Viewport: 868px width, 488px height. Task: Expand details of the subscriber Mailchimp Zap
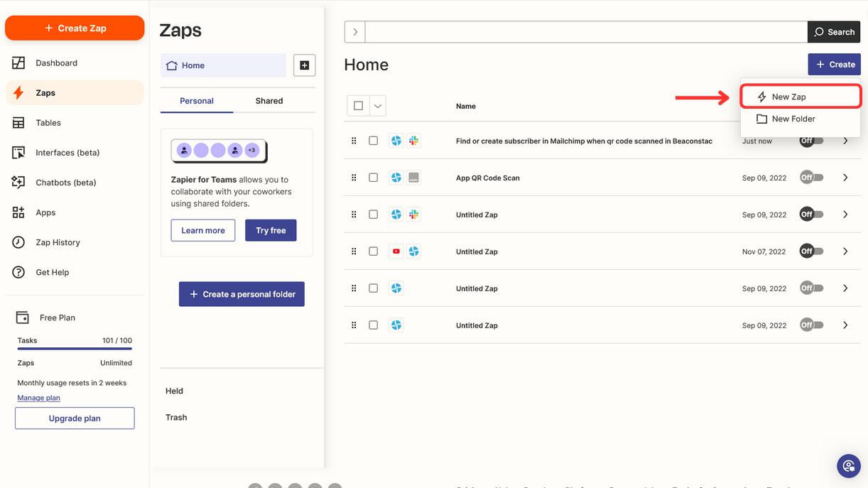[x=845, y=140]
